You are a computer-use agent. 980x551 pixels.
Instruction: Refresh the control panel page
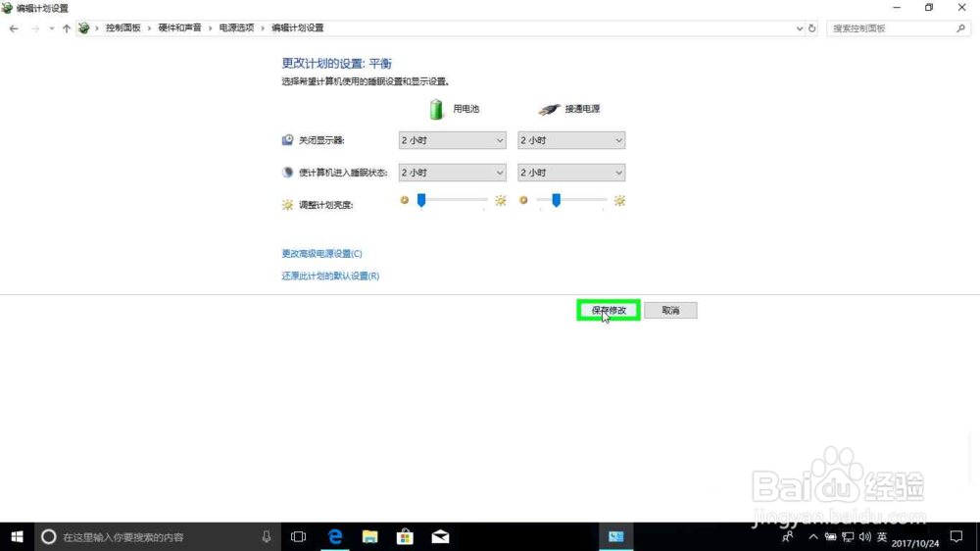811,28
